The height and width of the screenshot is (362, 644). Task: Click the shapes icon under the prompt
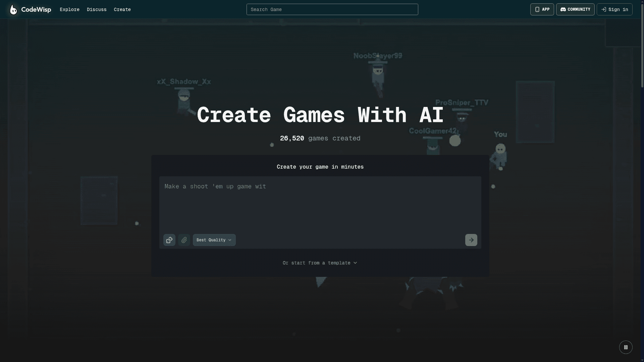169,240
